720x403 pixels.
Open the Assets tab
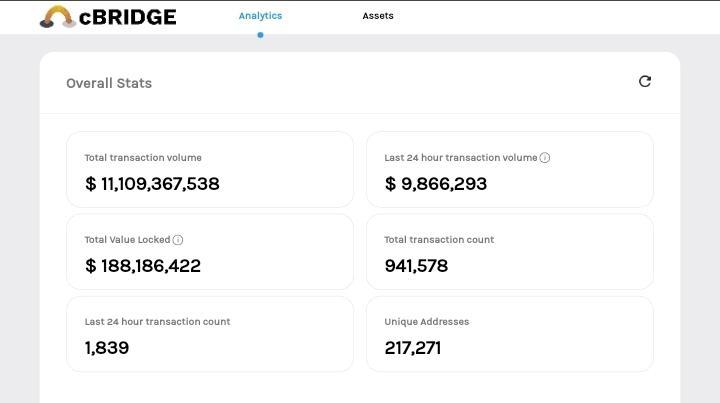(x=378, y=16)
